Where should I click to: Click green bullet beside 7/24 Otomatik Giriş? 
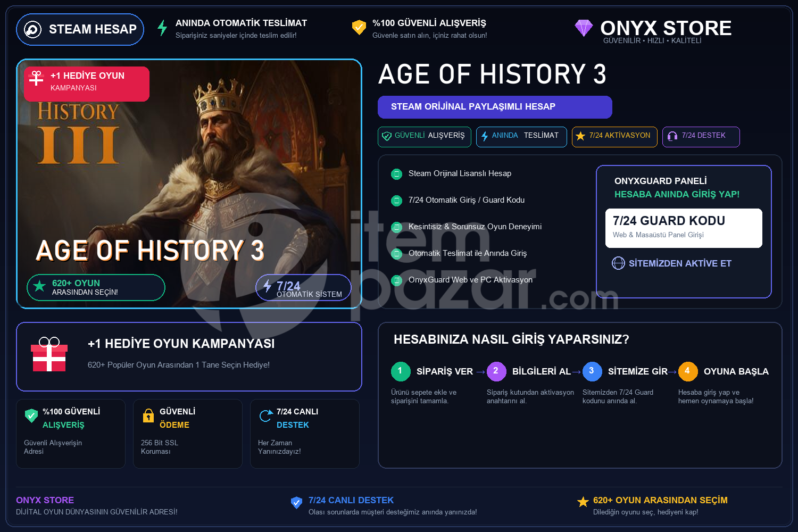[396, 201]
